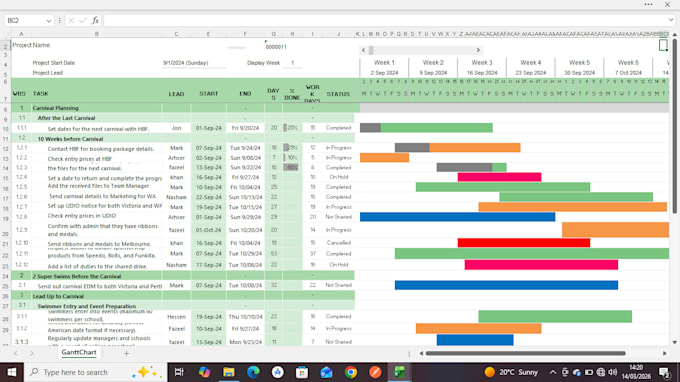Viewport: 680px width, 382px height.
Task: Switch to the Excel taskbar icon
Action: (399, 372)
